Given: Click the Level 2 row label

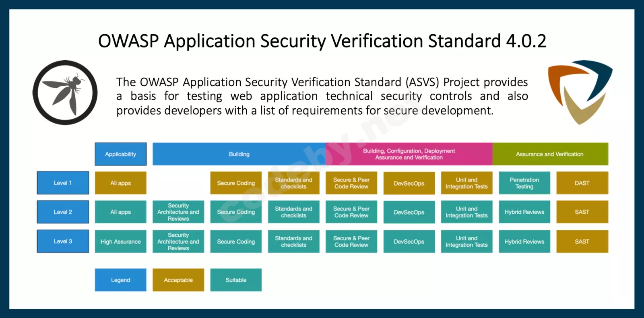Looking at the screenshot, I should point(63,212).
